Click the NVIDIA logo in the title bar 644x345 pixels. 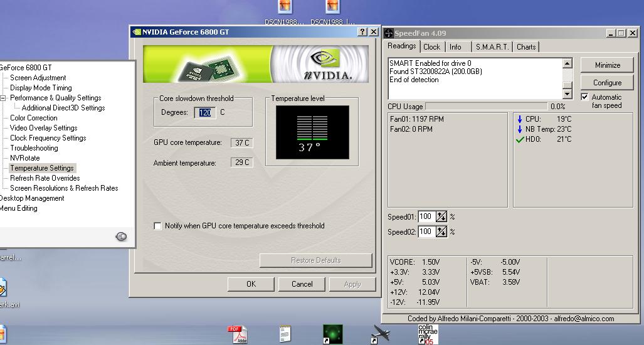coord(136,32)
